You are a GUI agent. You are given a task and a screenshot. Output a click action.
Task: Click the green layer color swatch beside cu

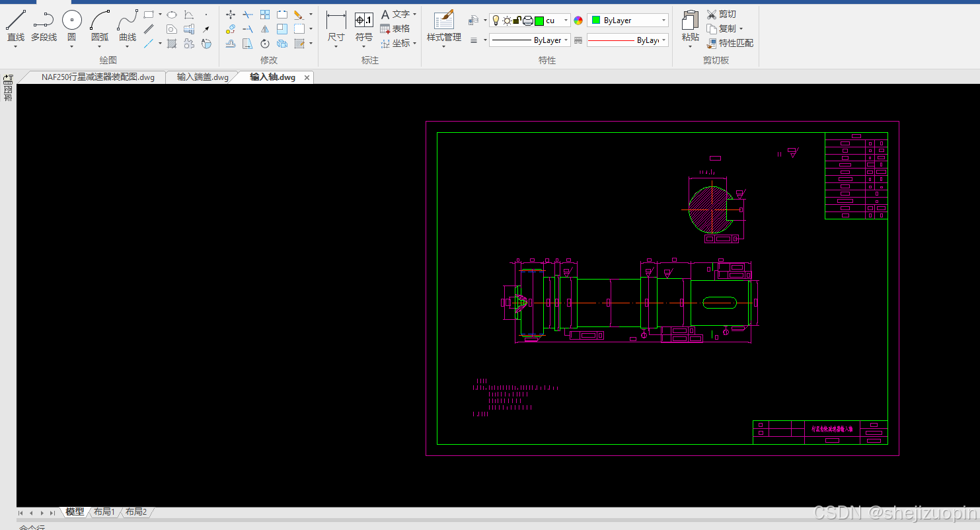[x=539, y=20]
